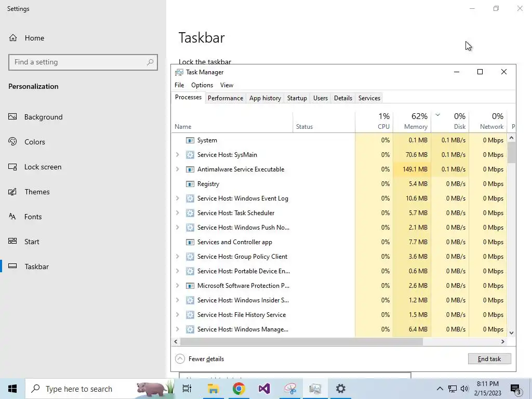The height and width of the screenshot is (399, 532).
Task: Open Start personalization settings
Action: click(32, 242)
